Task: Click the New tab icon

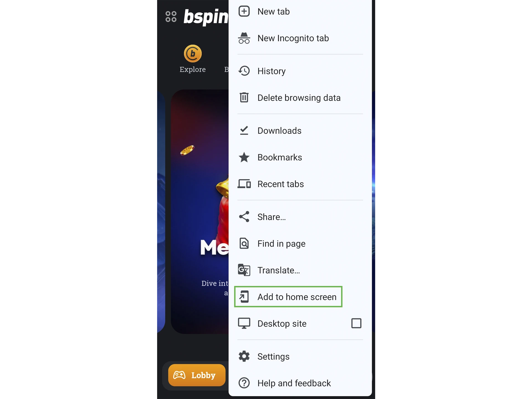Action: point(244,11)
